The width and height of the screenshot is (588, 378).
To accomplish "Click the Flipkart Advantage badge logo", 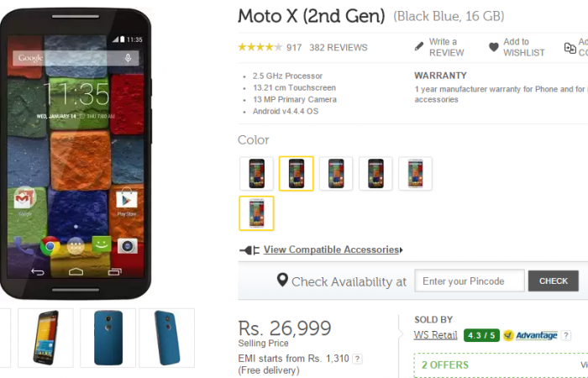I will pyautogui.click(x=530, y=335).
